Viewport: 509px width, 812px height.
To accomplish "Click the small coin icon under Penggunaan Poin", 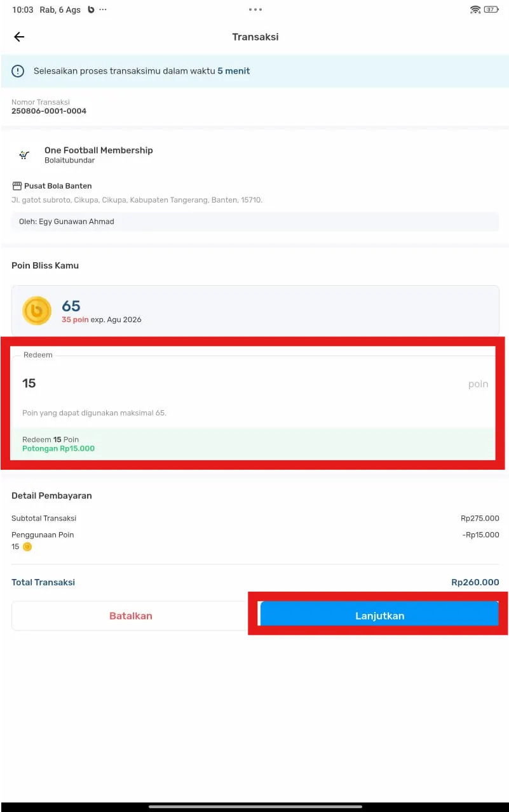I will tap(27, 547).
